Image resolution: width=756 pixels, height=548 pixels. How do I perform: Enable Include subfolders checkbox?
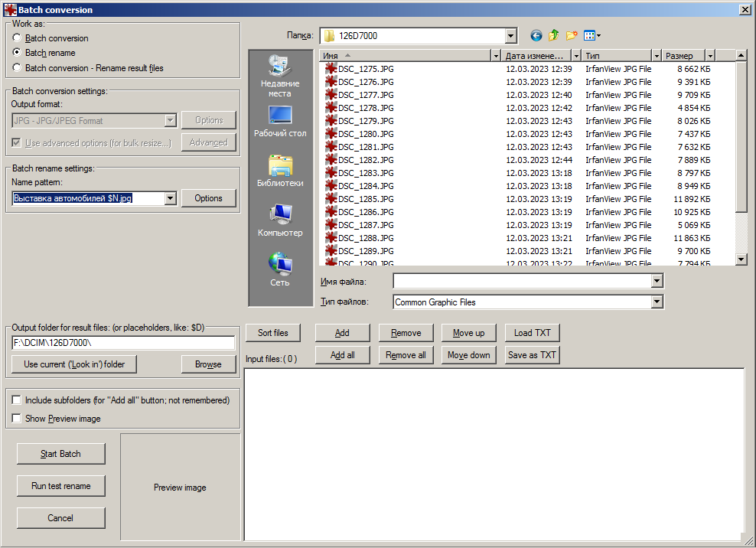pyautogui.click(x=16, y=400)
